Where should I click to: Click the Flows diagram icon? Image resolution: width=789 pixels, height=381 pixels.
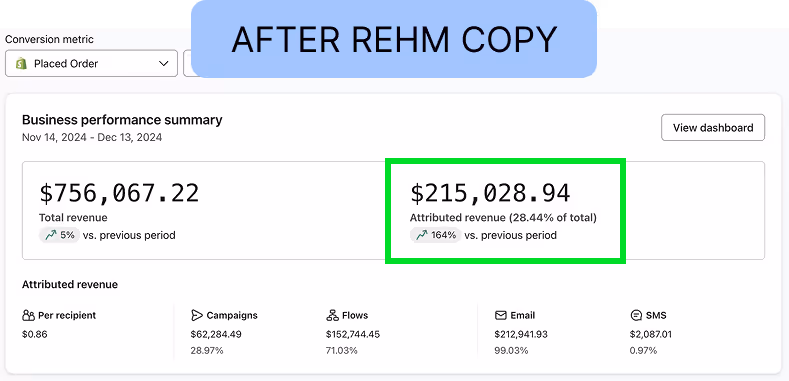click(332, 316)
